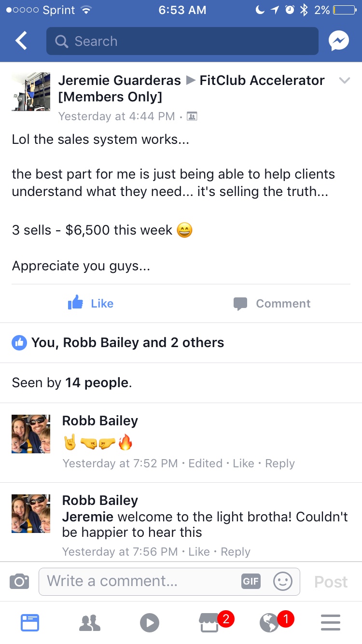
Task: Open the GIF picker in comment box
Action: point(251,581)
